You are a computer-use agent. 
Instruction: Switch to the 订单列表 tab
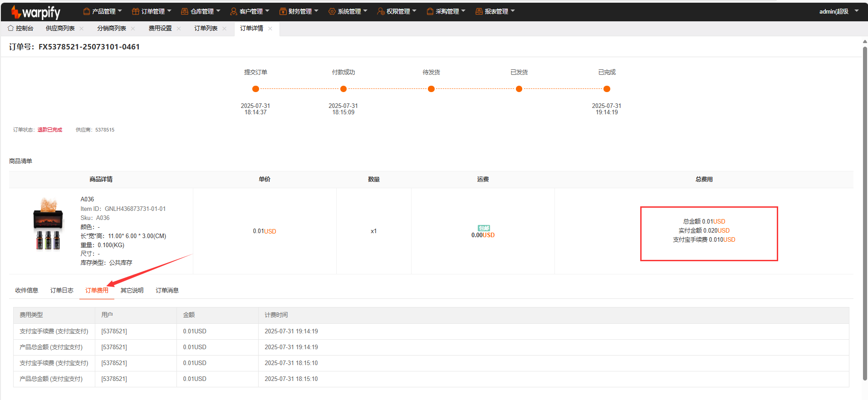tap(206, 28)
